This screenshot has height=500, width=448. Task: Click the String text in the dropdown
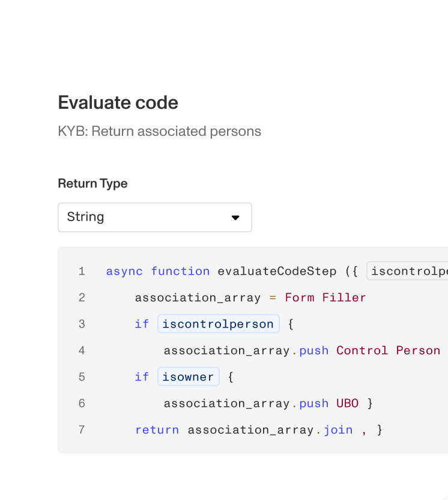(86, 217)
